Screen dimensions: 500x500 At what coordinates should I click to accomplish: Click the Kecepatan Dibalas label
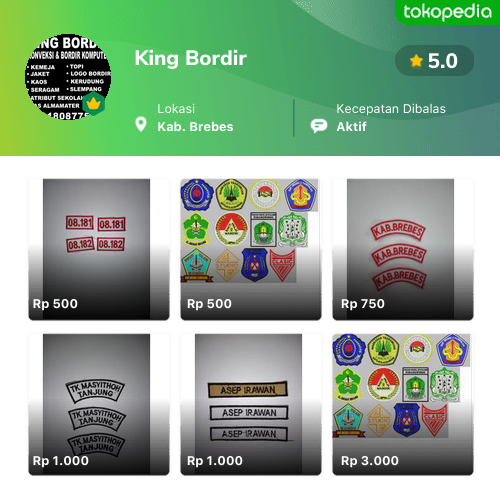391,109
